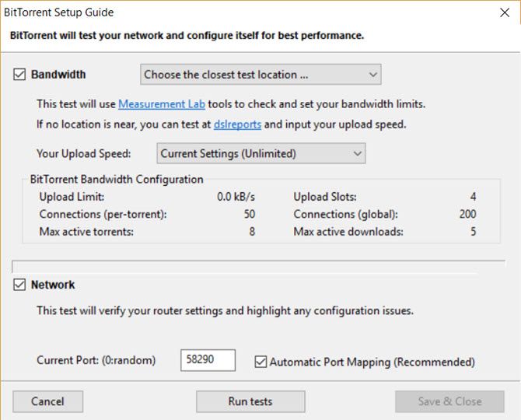This screenshot has height=420, width=521.
Task: Disable Automatic Port Mapping checkbox
Action: [261, 362]
